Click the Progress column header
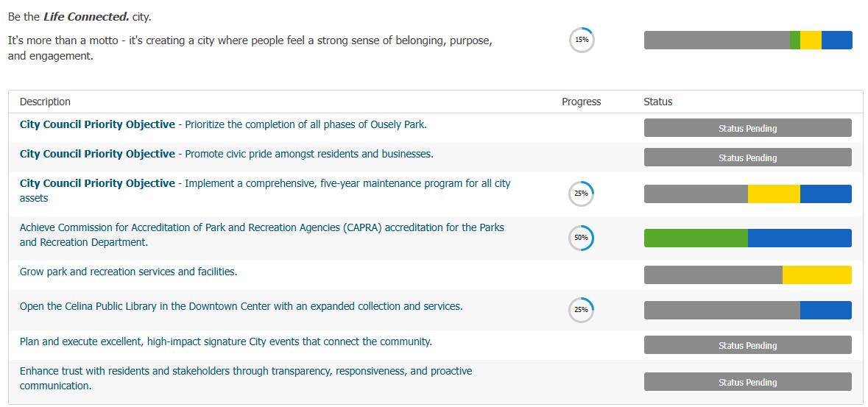This screenshot has height=407, width=868. (581, 102)
